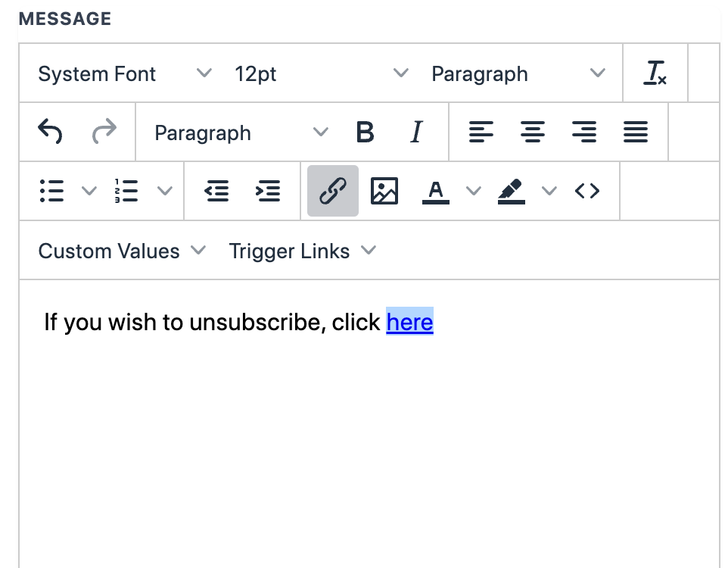728x568 pixels.
Task: Open the 12pt font size dropdown
Action: tap(322, 73)
